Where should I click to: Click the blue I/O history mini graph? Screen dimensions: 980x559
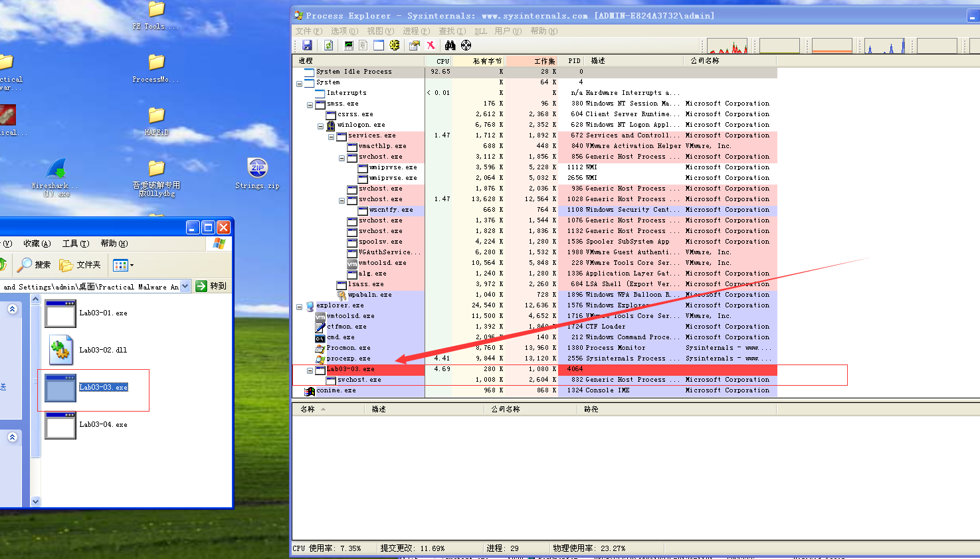(x=886, y=46)
